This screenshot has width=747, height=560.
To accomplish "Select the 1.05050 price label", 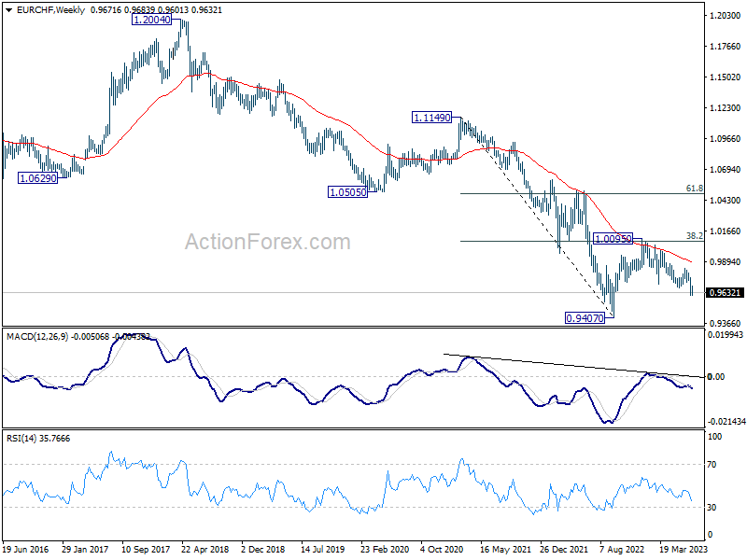I will (347, 192).
